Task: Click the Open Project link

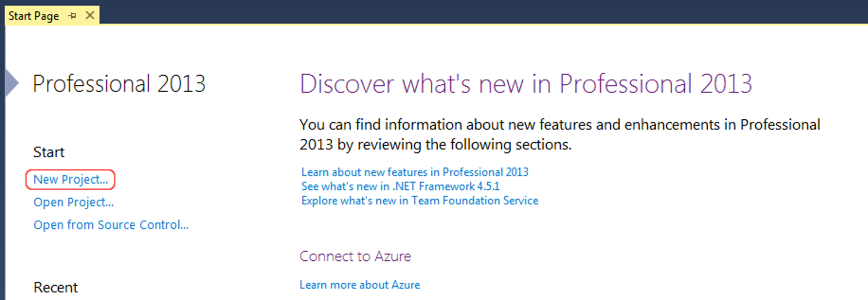Action: (x=73, y=203)
